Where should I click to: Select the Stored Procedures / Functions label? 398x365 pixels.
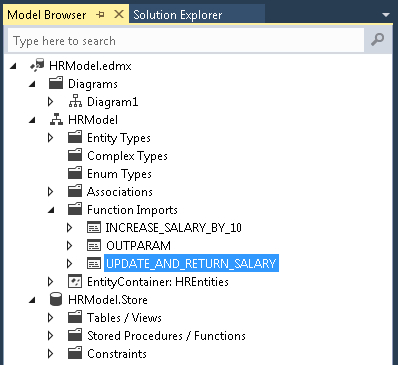coord(166,336)
